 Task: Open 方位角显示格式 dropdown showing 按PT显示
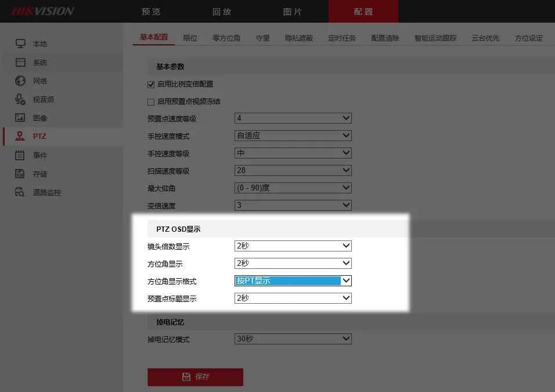(x=293, y=281)
